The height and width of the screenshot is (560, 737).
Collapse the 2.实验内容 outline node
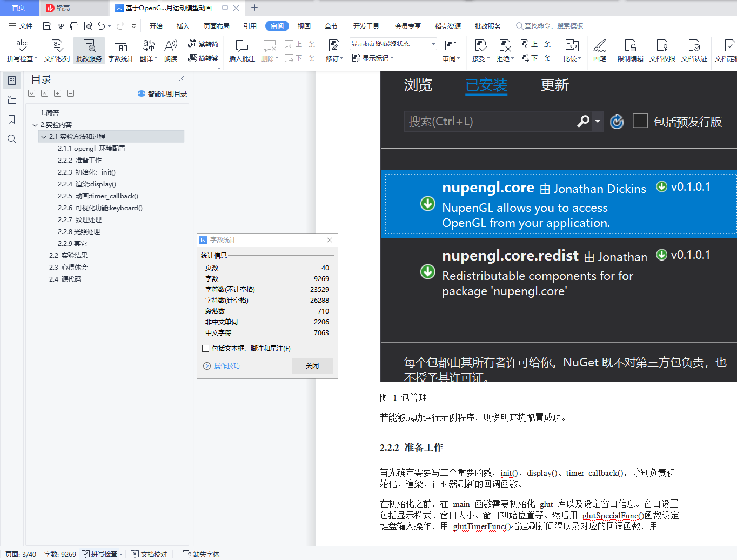pos(35,125)
